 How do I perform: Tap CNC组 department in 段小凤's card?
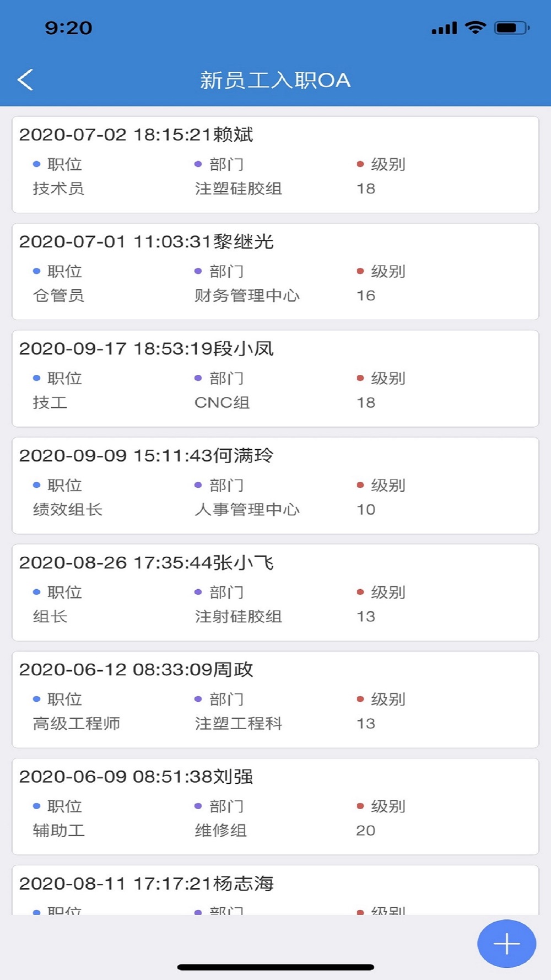coord(222,402)
